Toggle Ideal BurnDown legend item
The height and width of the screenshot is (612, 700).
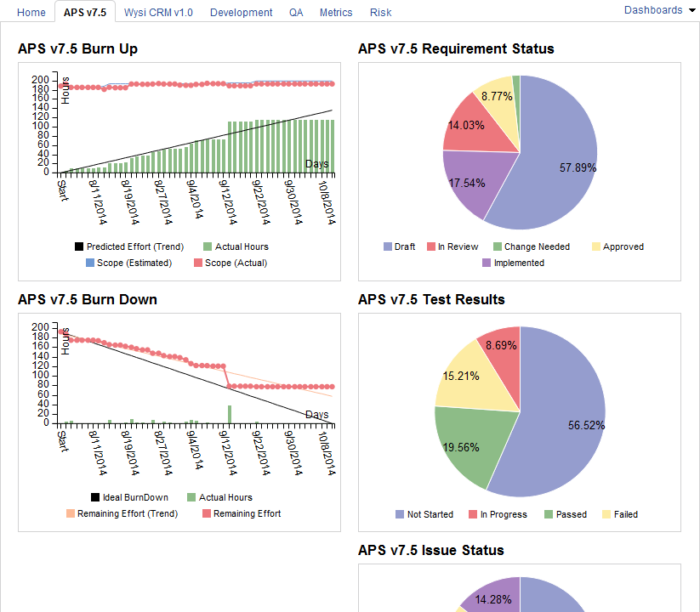point(95,497)
